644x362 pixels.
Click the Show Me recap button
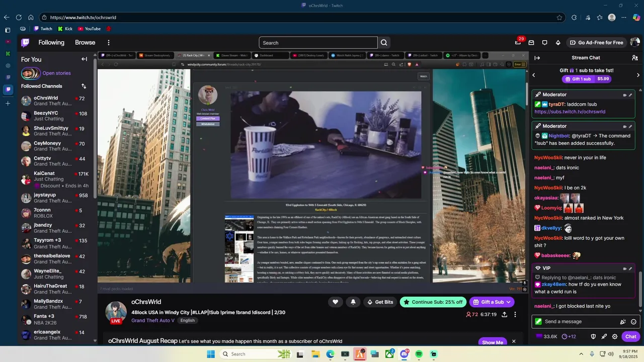click(x=493, y=342)
